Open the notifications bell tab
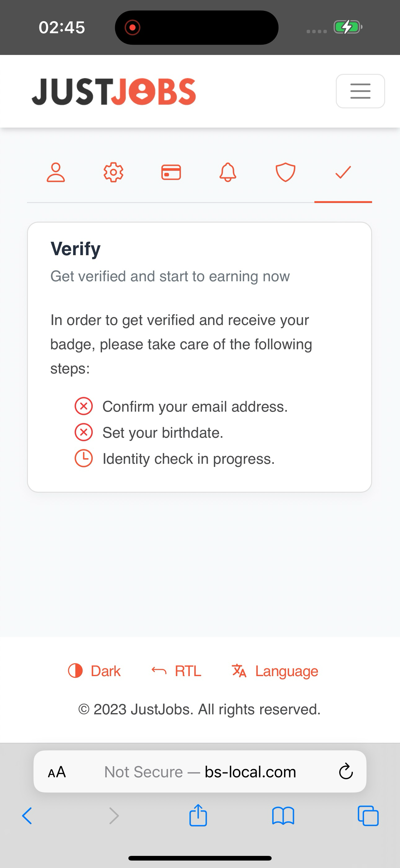400x868 pixels. point(228,173)
